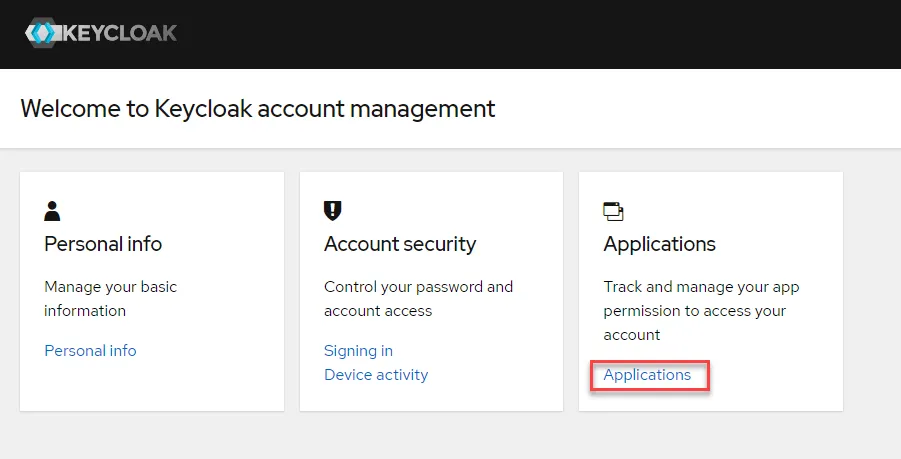901x459 pixels.
Task: Click the 'Applications' card heading
Action: pos(660,244)
